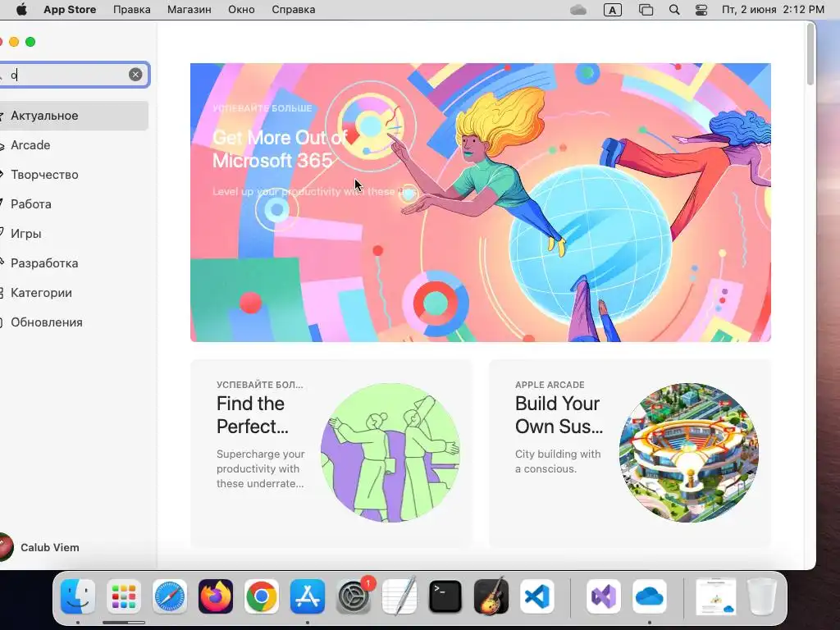
Task: Open the App Store menu in menu bar
Action: tap(70, 10)
